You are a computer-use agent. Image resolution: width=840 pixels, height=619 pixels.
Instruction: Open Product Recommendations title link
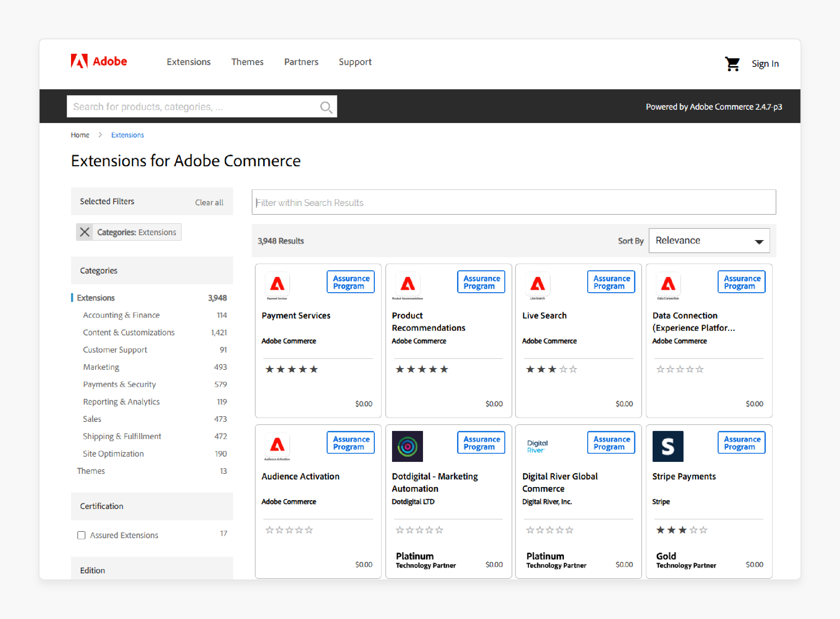429,322
